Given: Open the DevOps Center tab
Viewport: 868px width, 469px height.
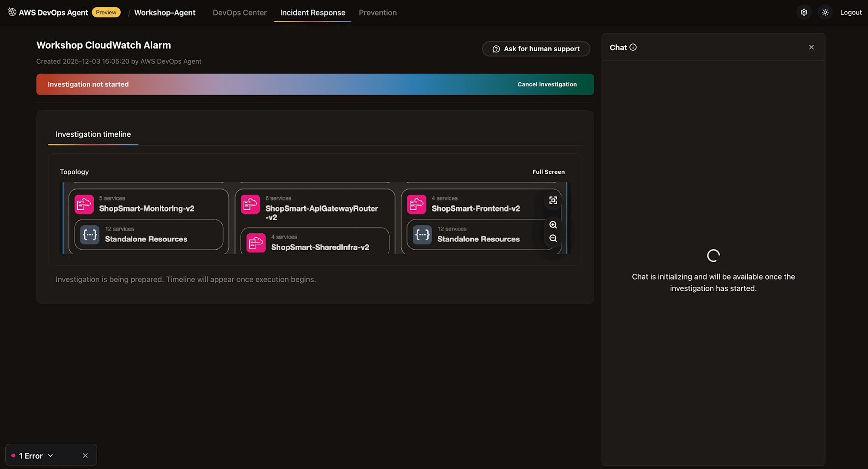Looking at the screenshot, I should [240, 13].
